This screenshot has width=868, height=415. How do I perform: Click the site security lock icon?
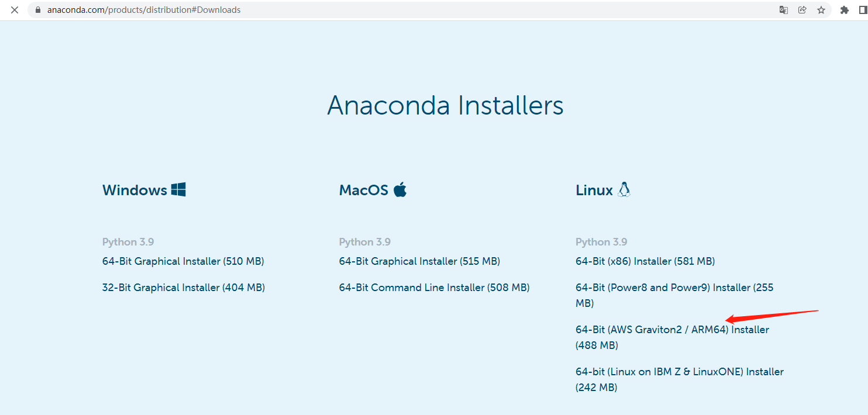coord(38,10)
